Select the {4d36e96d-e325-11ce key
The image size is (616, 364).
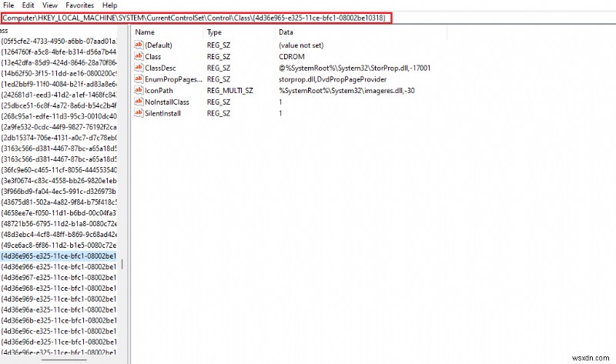point(59,342)
